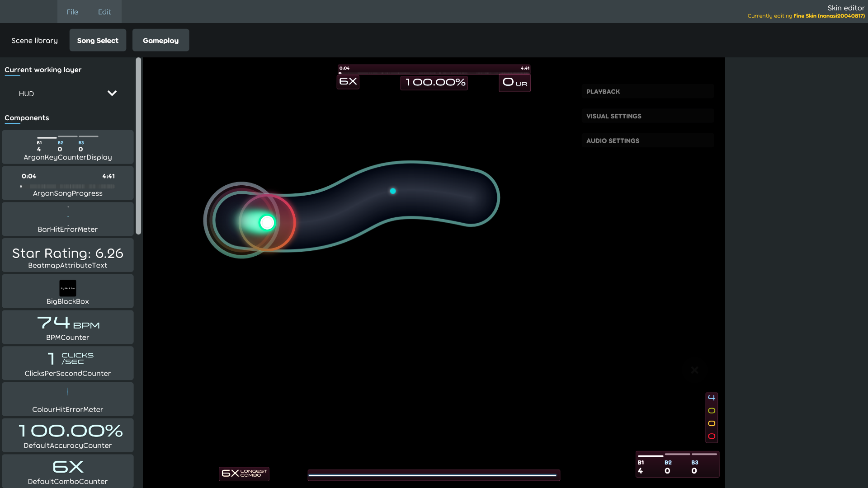
Task: Add the ColourHitErrorMeter component
Action: click(68, 399)
